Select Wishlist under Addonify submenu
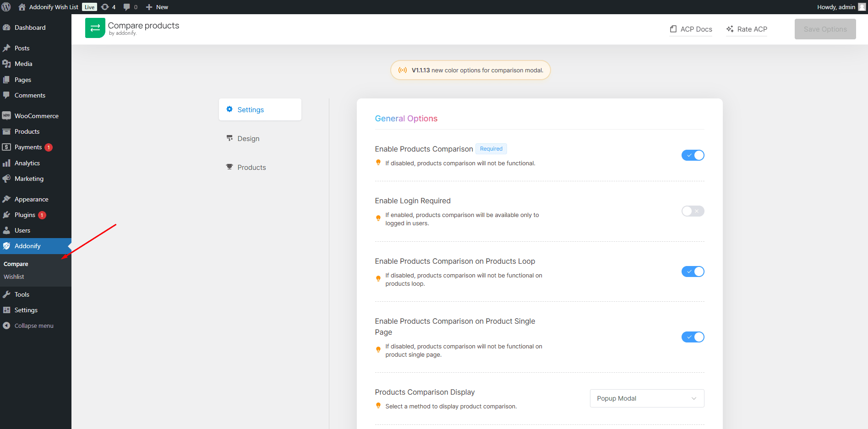The height and width of the screenshot is (429, 868). tap(14, 277)
